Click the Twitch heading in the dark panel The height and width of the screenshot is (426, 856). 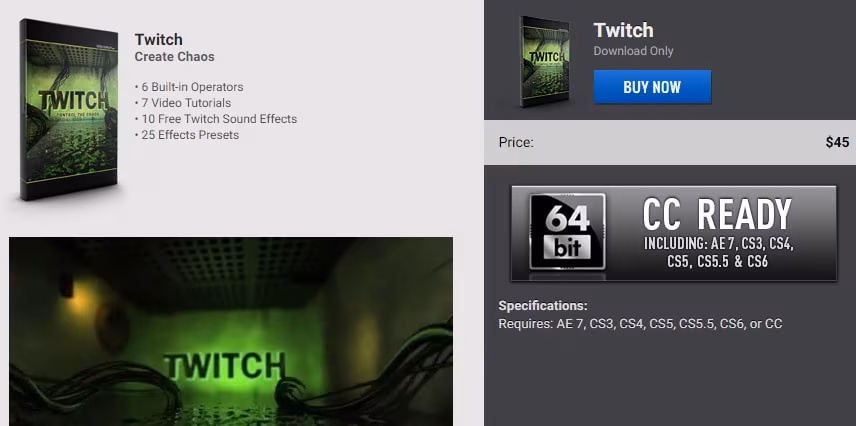[623, 30]
